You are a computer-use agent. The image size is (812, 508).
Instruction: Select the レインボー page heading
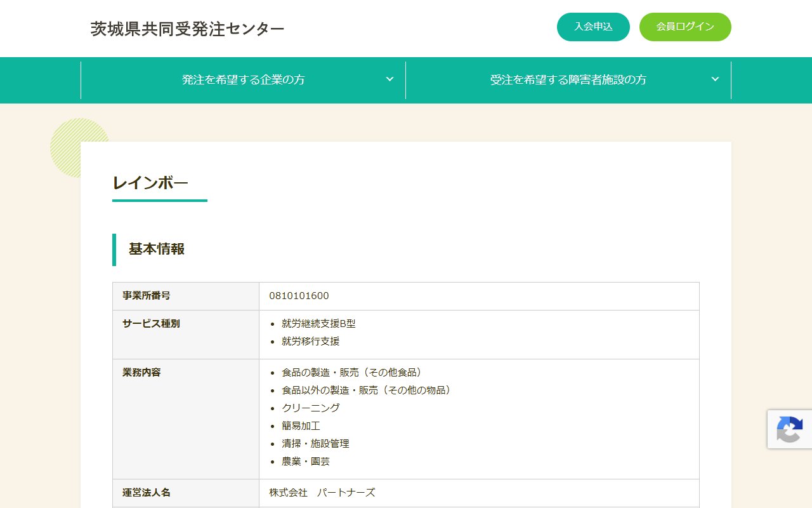[x=150, y=183]
